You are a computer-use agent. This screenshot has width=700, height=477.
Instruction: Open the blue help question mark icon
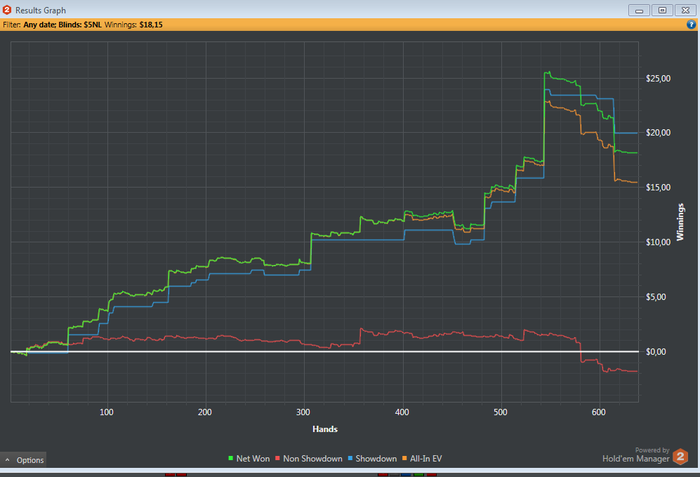(x=691, y=25)
